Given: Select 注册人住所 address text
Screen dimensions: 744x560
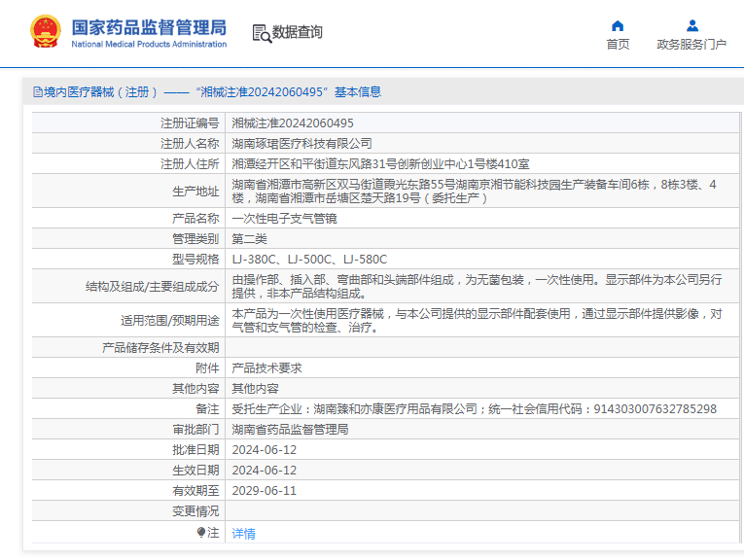Looking at the screenshot, I should [x=380, y=164].
